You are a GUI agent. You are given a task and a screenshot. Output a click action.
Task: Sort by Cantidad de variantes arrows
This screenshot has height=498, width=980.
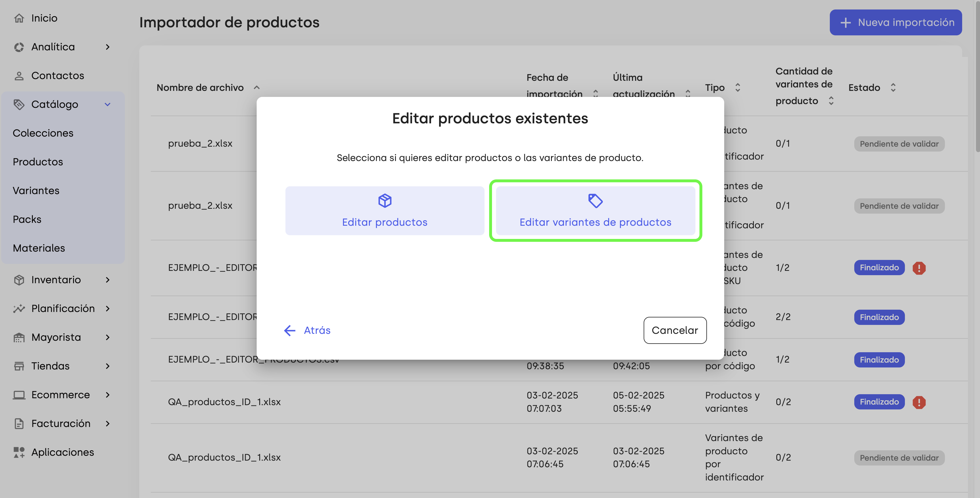831,101
